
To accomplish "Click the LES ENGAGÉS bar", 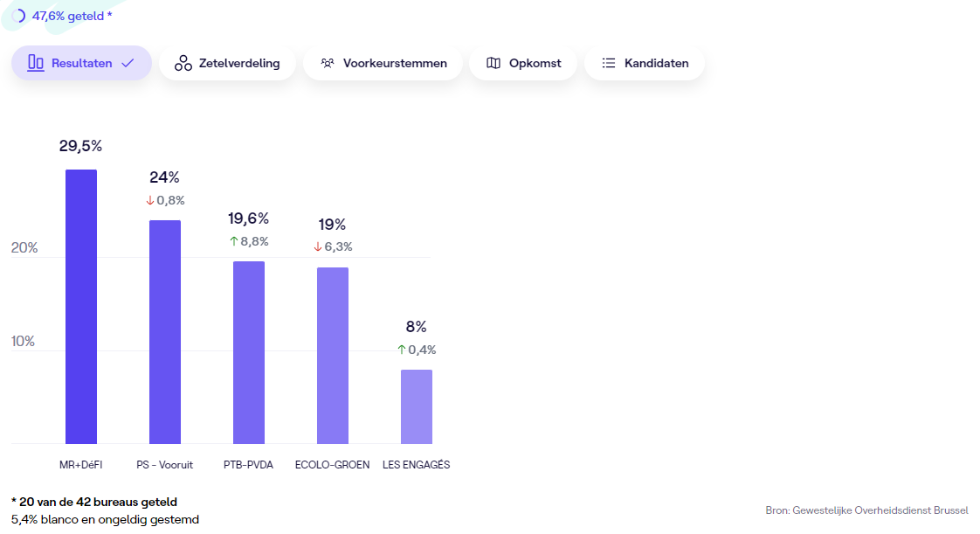I will pos(417,406).
